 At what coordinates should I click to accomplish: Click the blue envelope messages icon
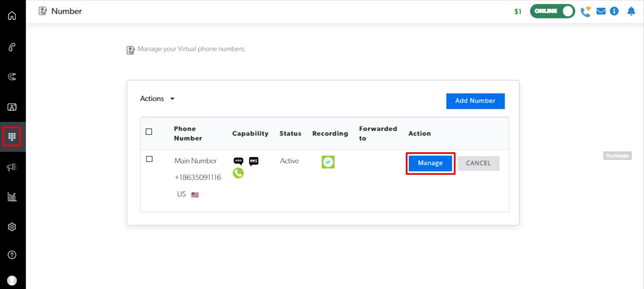click(601, 11)
